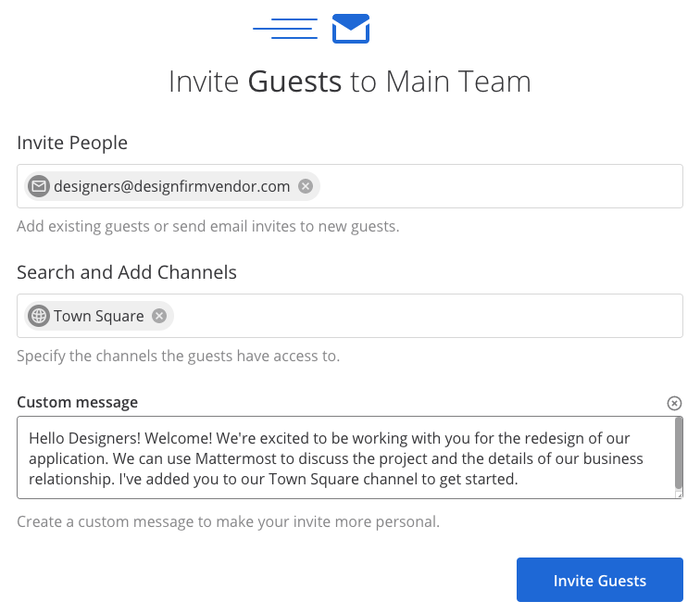Click the Search and Add Channels label

(127, 272)
